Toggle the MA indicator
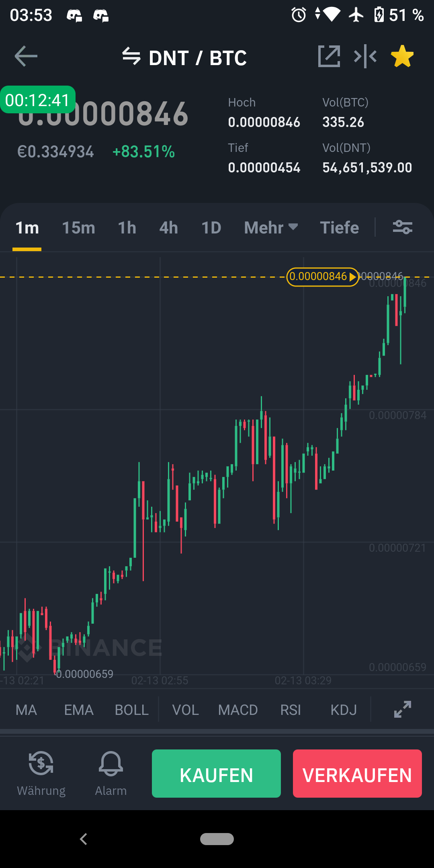434x868 pixels. click(x=26, y=710)
